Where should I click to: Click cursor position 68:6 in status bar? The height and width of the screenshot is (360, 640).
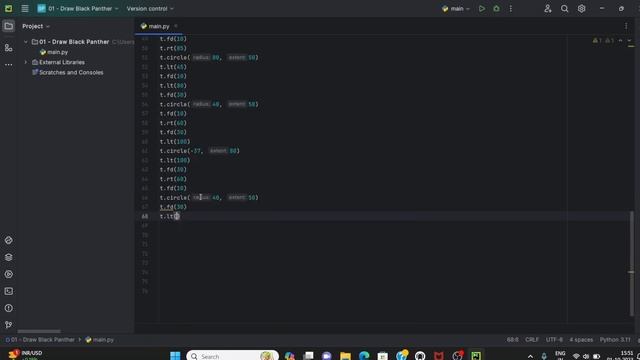click(x=512, y=340)
